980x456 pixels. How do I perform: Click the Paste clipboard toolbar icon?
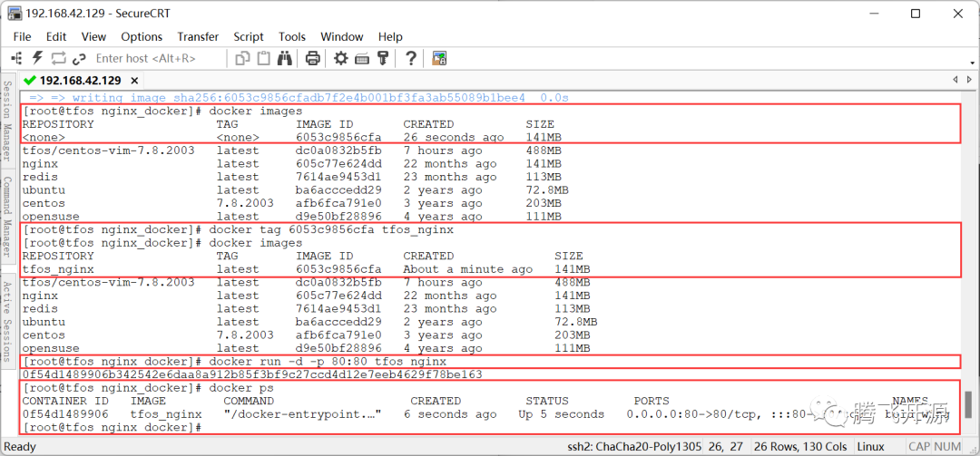point(264,58)
